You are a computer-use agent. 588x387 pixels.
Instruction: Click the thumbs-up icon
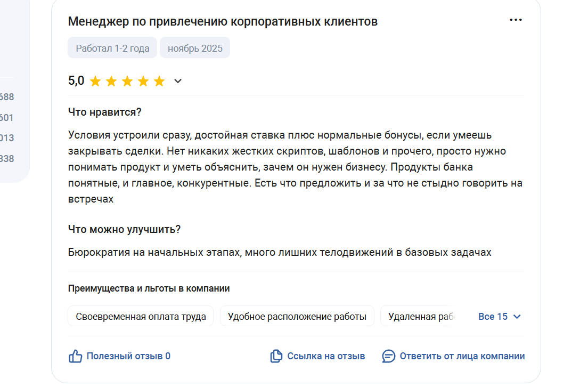76,356
